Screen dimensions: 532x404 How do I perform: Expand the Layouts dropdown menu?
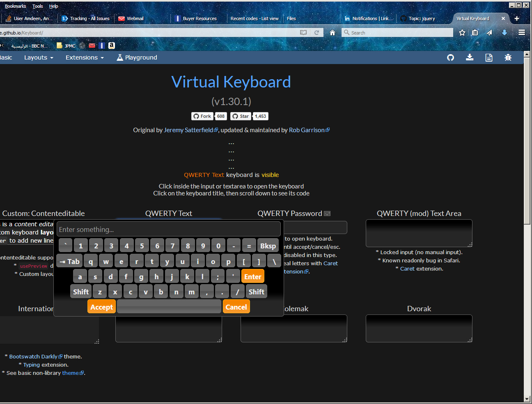pyautogui.click(x=39, y=57)
